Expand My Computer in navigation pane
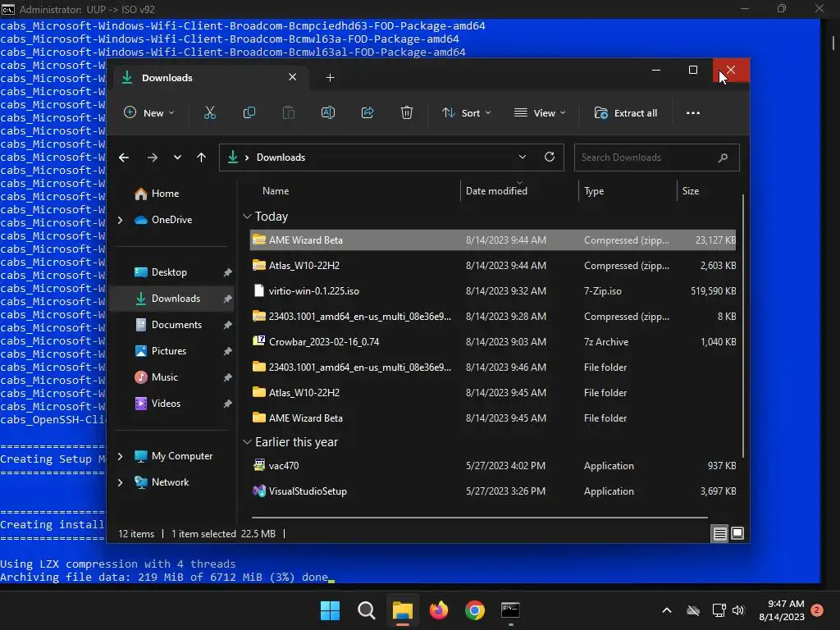The width and height of the screenshot is (840, 630). [x=120, y=456]
